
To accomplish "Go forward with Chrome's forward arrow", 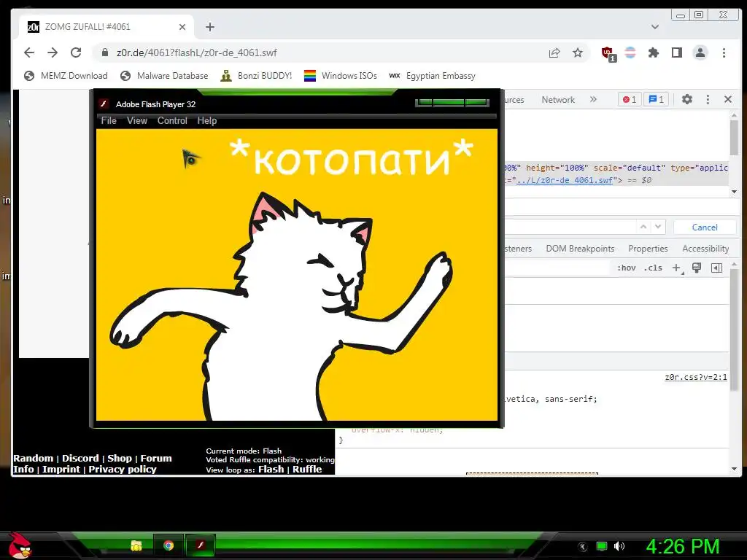I will pyautogui.click(x=53, y=52).
